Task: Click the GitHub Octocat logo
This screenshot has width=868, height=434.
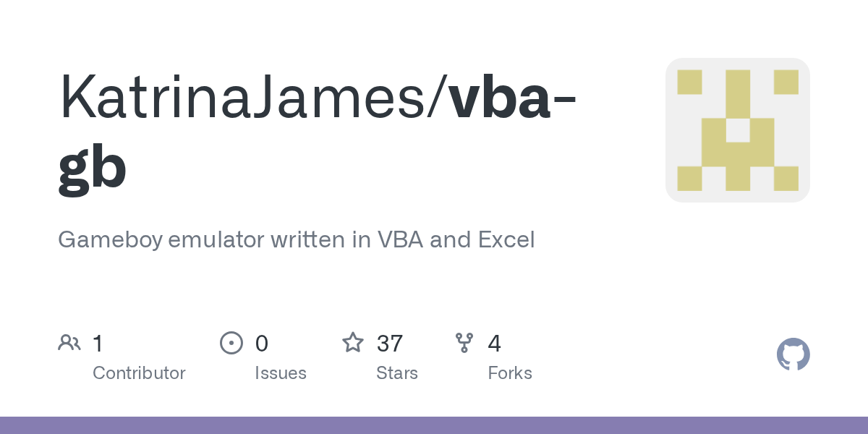Action: point(793,354)
